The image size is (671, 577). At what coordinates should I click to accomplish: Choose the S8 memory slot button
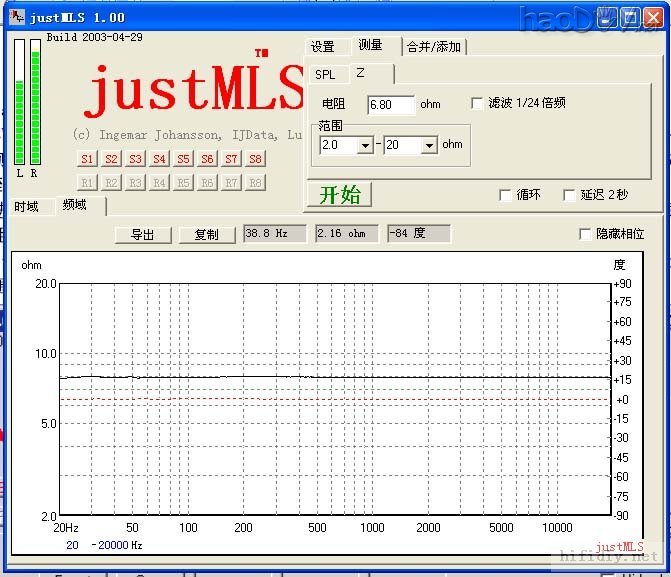coord(255,159)
